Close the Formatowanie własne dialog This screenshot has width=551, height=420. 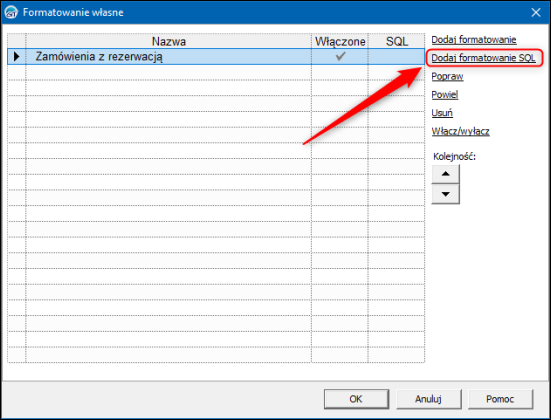click(536, 12)
